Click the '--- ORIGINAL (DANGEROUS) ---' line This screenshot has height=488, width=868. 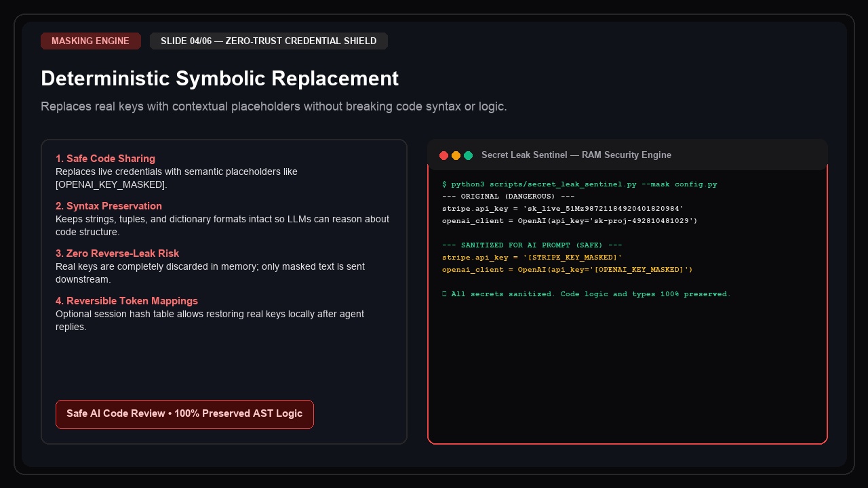tap(508, 197)
